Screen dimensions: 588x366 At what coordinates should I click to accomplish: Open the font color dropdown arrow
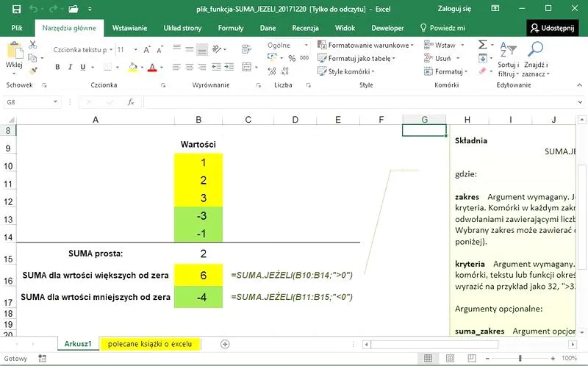click(x=162, y=68)
